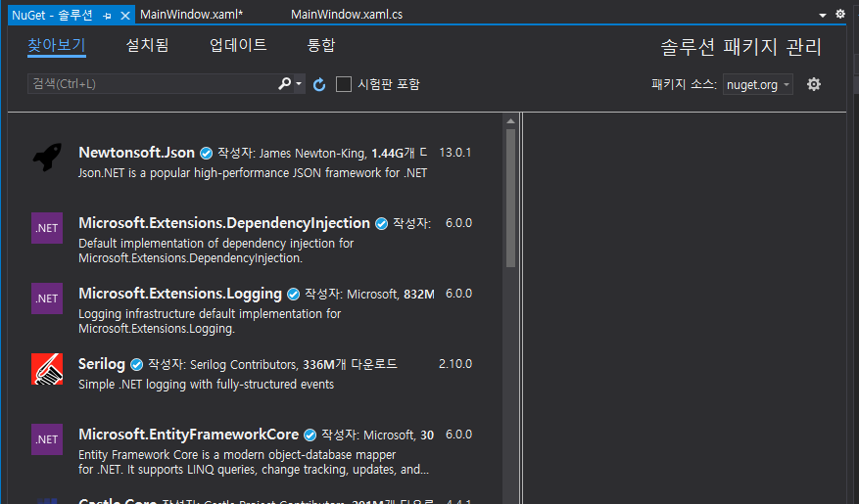Switch to the 업데이트 tab
Screen dimensions: 859x504
click(238, 45)
